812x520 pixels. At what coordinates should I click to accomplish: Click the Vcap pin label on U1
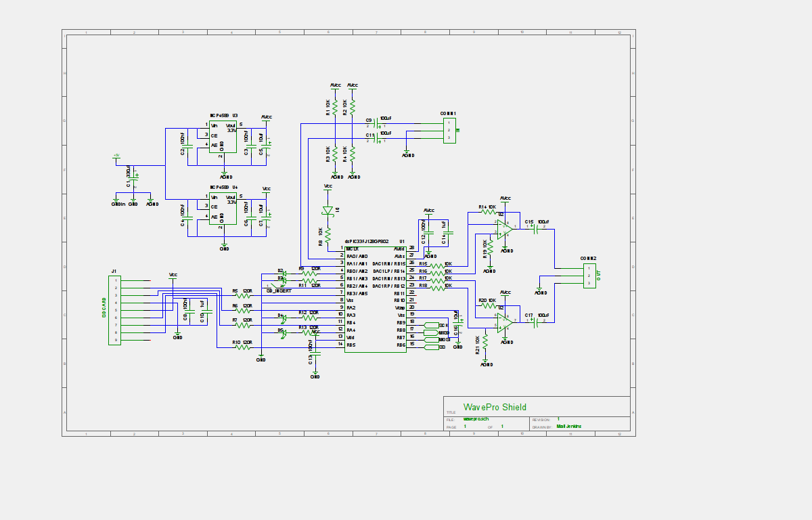tap(400, 308)
